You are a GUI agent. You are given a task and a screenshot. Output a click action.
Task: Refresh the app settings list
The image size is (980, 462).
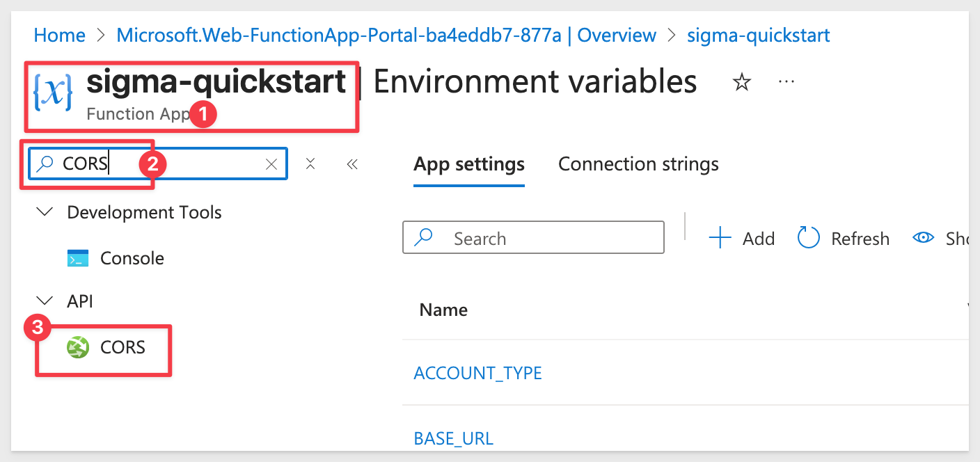(844, 239)
